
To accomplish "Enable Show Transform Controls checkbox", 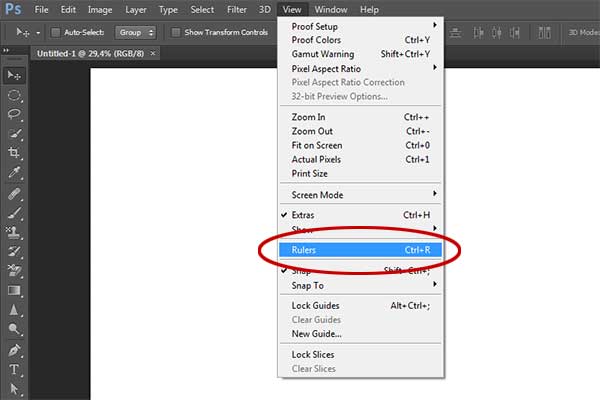I will click(176, 33).
